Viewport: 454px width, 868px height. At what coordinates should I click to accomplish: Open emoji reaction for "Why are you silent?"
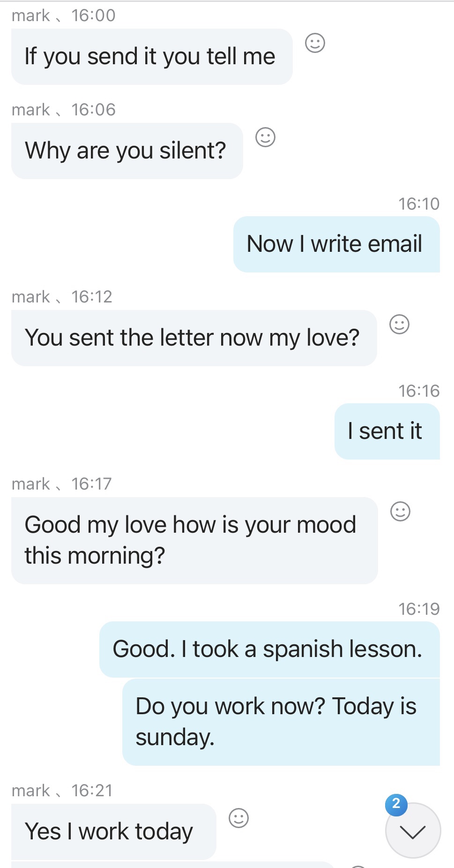265,137
